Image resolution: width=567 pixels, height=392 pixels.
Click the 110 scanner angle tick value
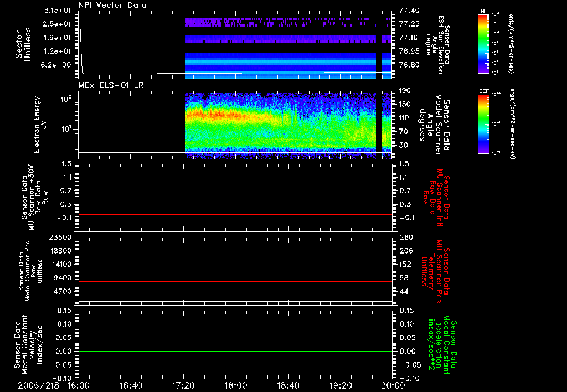click(x=405, y=118)
